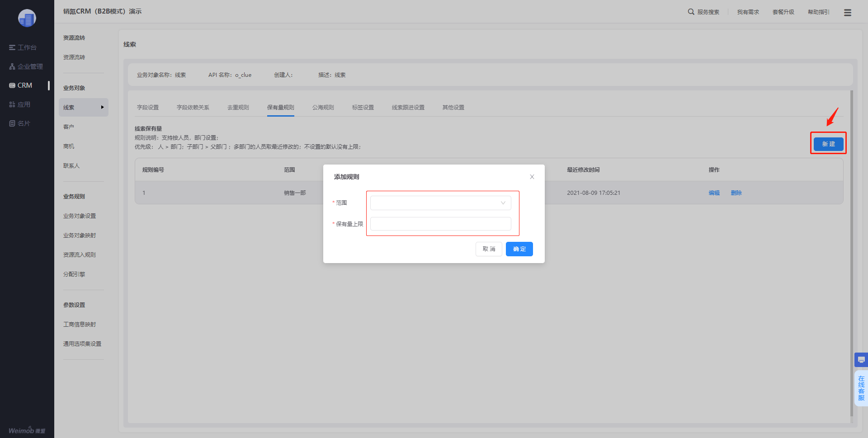This screenshot has height=438, width=868.
Task: Open the 工作台 workbench sidebar item
Action: point(23,47)
